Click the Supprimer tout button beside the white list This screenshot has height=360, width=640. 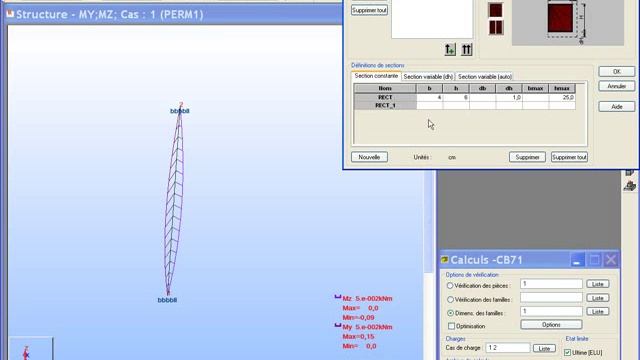369,10
